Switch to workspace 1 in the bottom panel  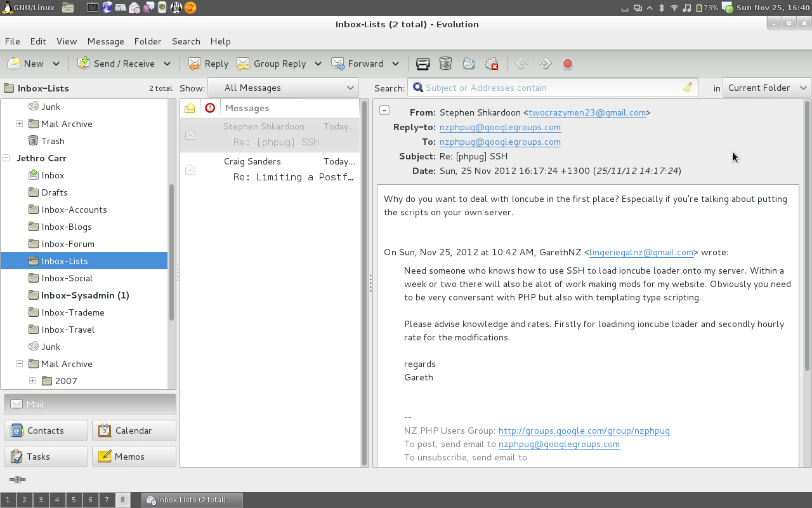pos(8,500)
